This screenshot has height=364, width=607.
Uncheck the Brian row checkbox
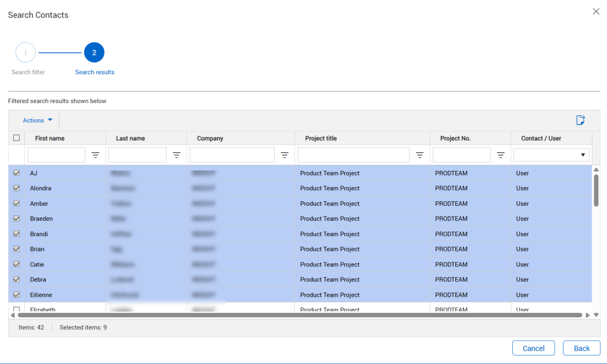[x=17, y=249]
